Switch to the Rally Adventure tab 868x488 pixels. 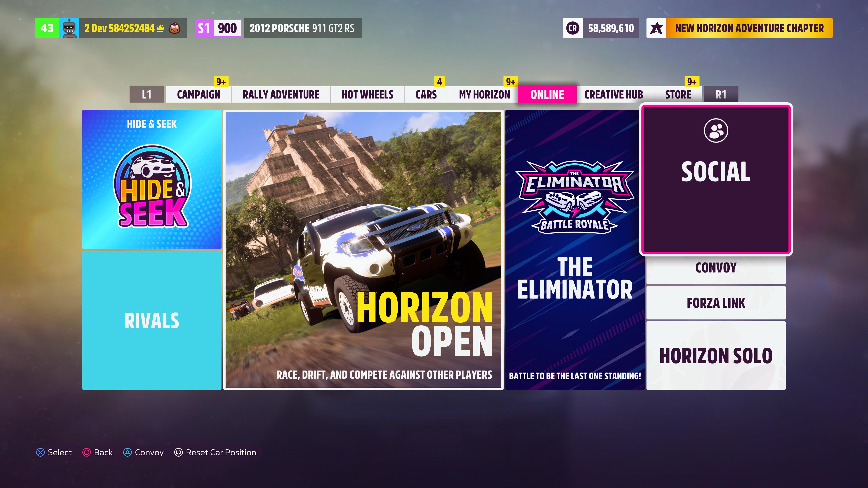tap(281, 95)
